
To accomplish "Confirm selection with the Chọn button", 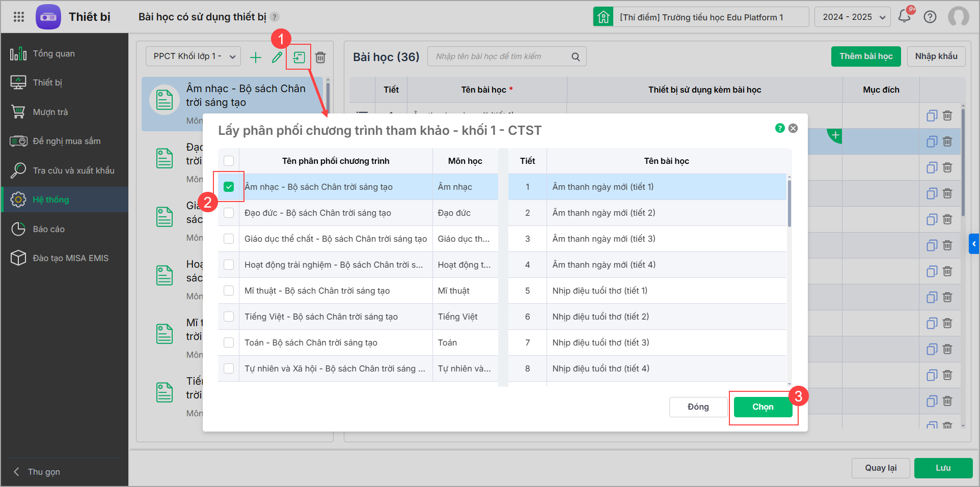I will (x=763, y=407).
